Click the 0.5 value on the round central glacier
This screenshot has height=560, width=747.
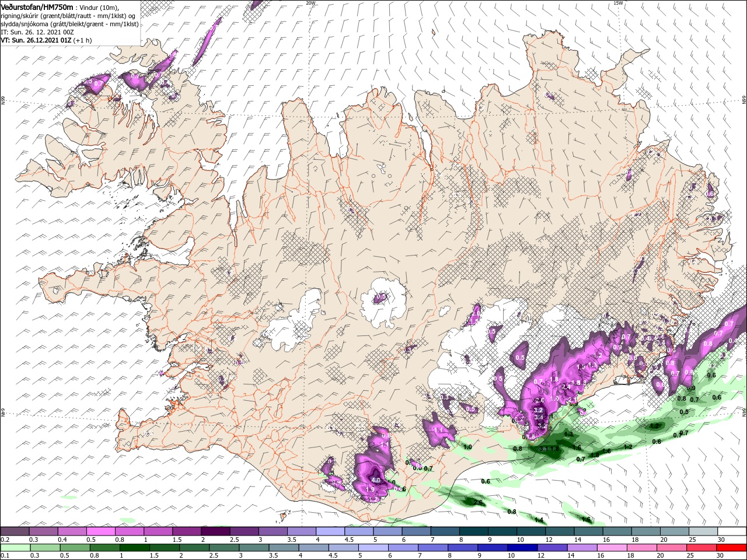click(381, 297)
